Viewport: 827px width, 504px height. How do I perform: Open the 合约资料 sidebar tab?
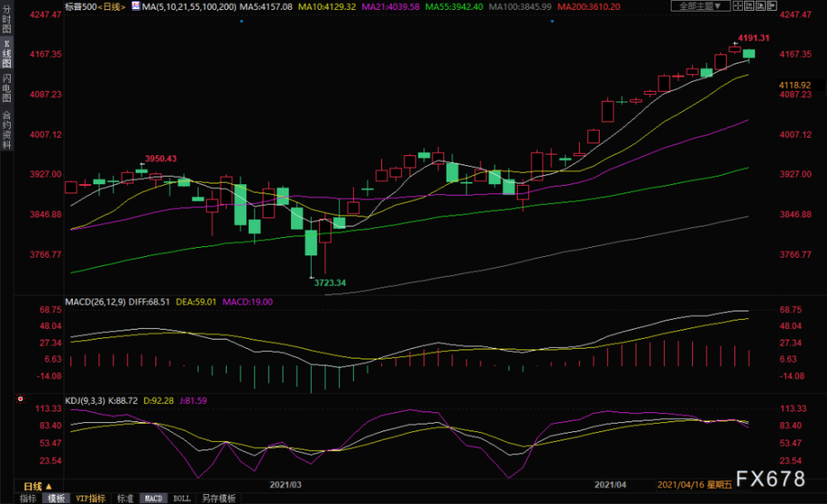[7, 129]
